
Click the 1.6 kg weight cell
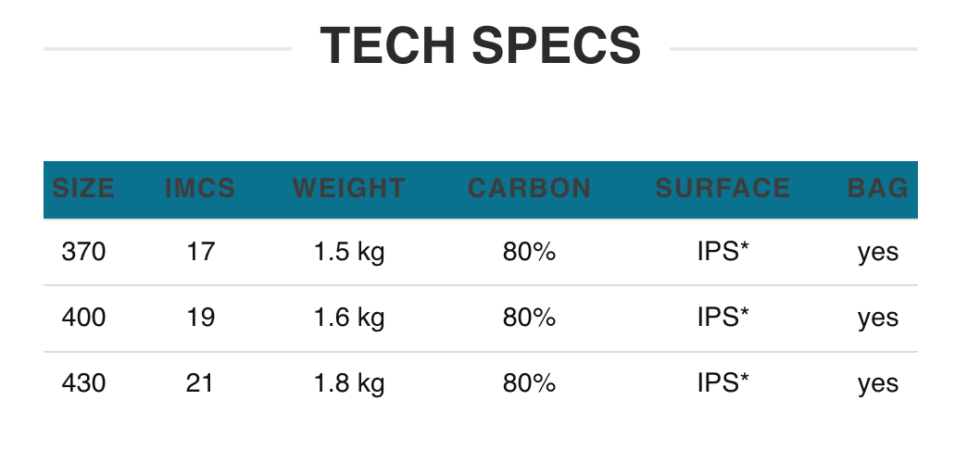(x=349, y=319)
